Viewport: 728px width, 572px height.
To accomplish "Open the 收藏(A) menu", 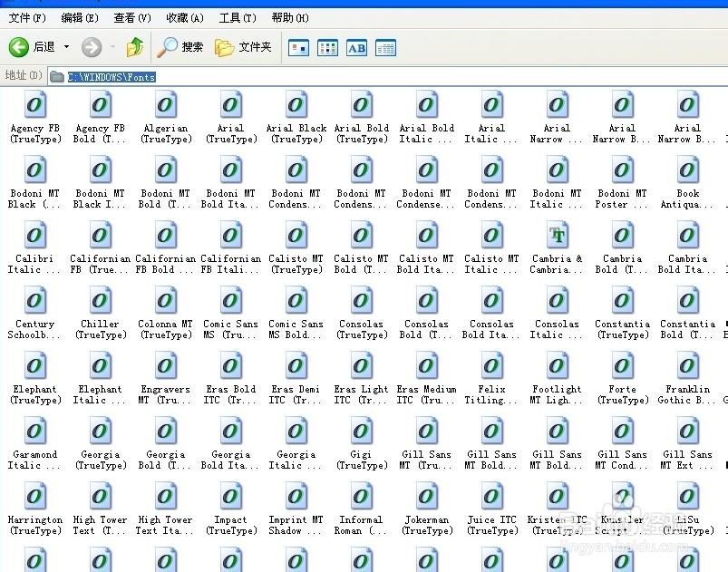I will tap(185, 18).
